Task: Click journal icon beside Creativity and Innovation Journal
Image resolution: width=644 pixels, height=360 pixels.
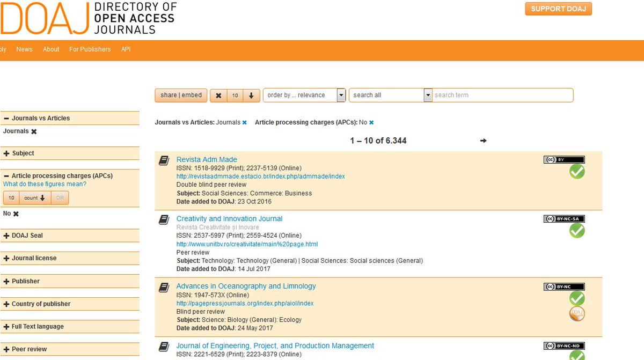Action: [x=164, y=219]
